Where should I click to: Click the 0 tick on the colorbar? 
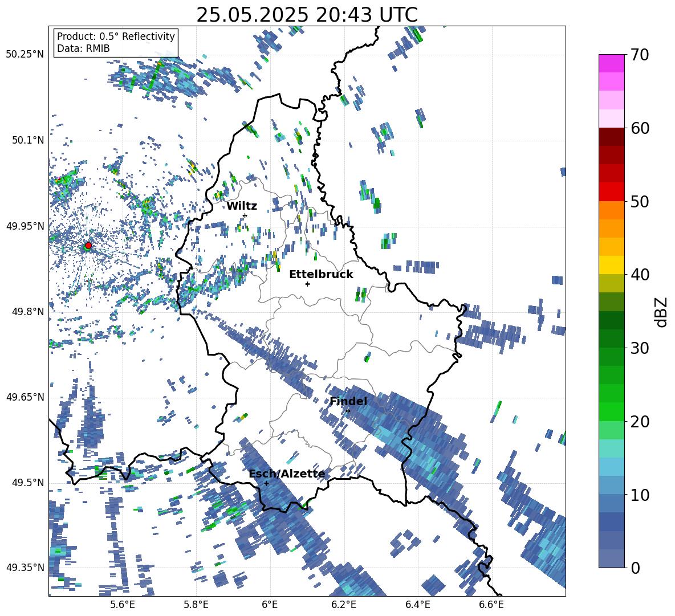pos(636,568)
